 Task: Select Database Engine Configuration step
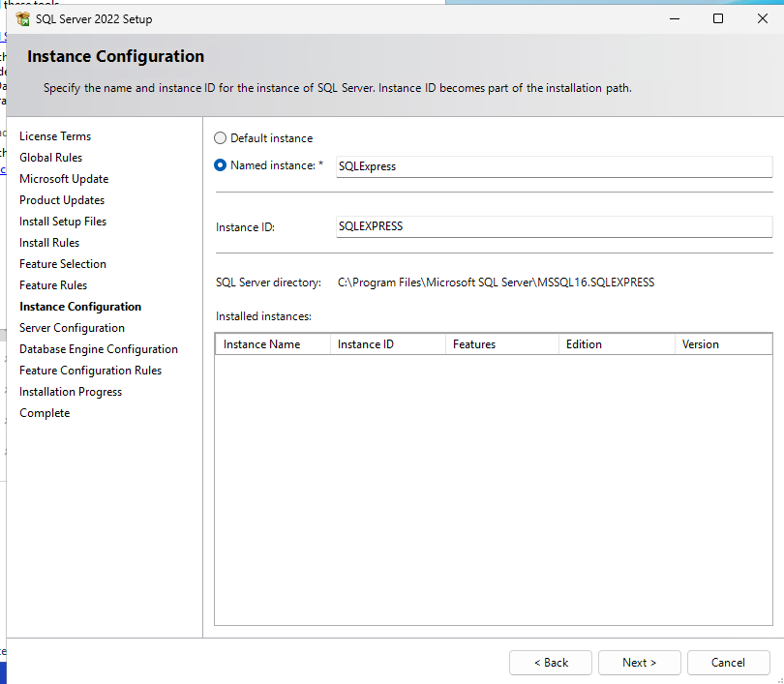click(x=99, y=349)
